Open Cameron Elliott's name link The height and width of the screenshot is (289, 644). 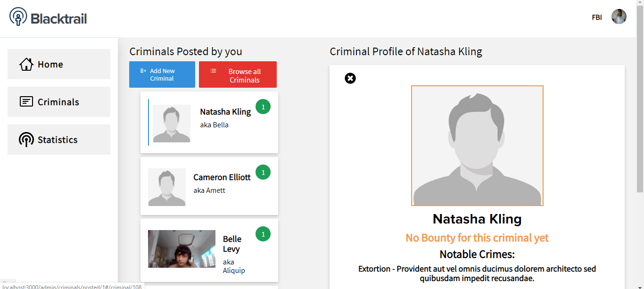point(222,177)
